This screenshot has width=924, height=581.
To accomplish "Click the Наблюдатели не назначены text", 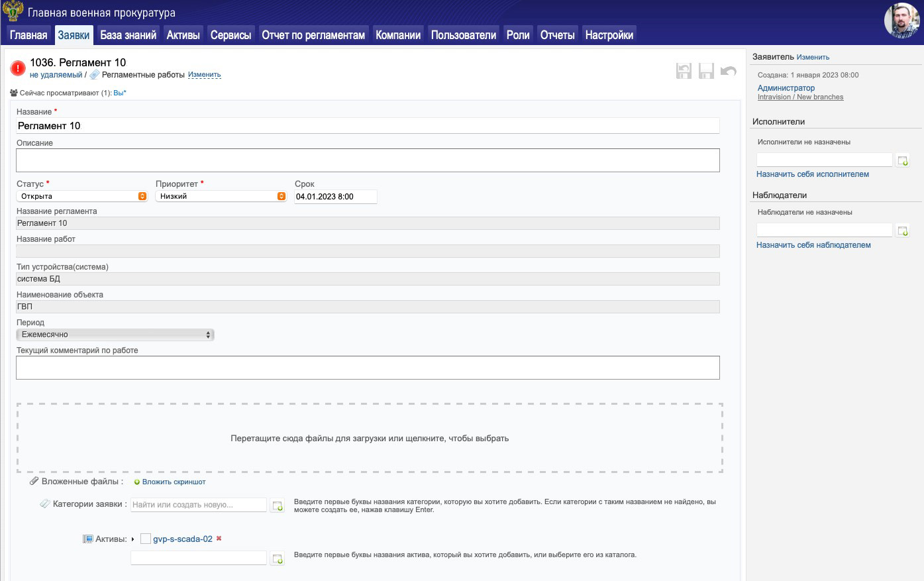I will pos(805,212).
